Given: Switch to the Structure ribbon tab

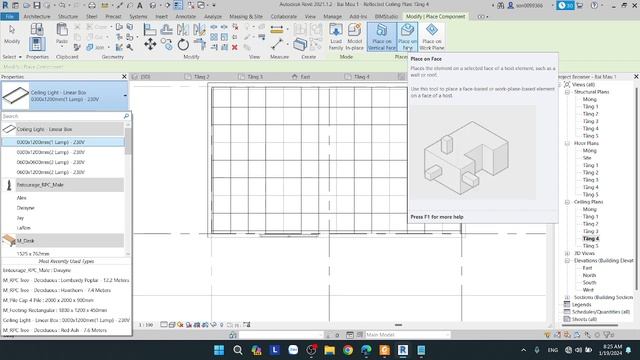Looking at the screenshot, I should click(68, 16).
